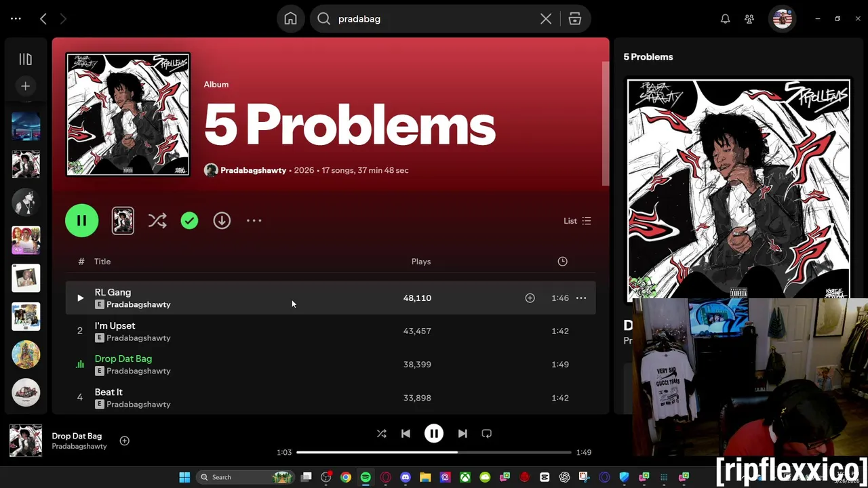Open Pradabagshawty link under Beat It

[x=138, y=404]
